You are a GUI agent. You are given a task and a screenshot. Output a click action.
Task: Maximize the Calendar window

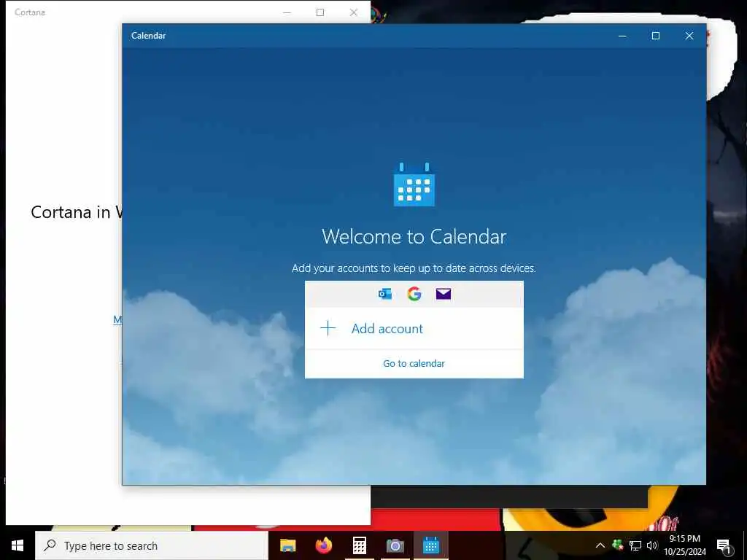656,36
